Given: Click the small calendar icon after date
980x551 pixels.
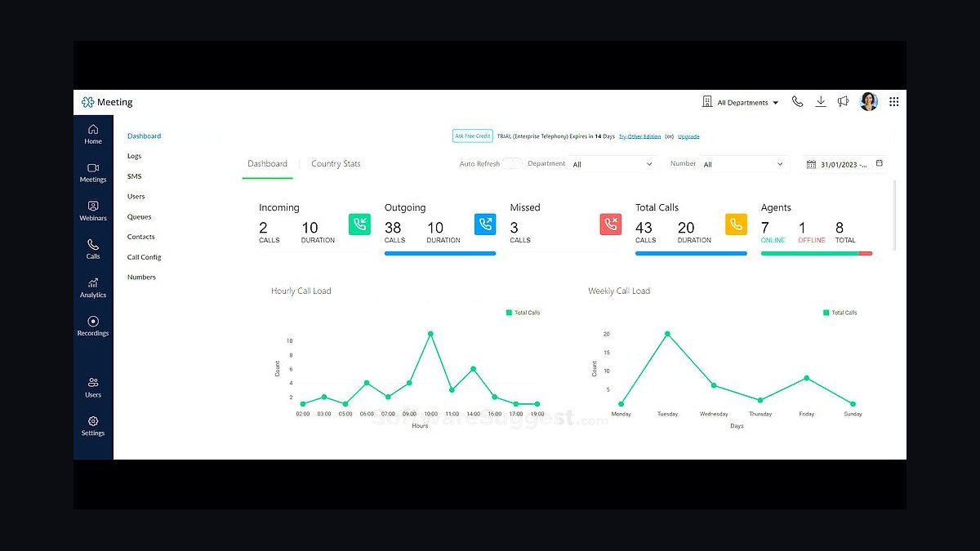Looking at the screenshot, I should coord(880,163).
